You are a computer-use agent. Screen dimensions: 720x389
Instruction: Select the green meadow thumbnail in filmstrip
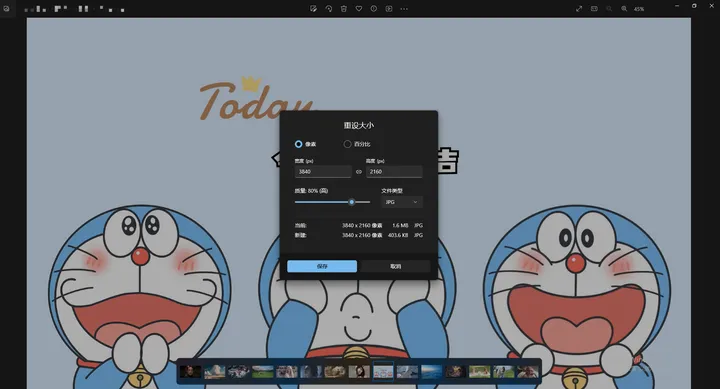(x=263, y=372)
